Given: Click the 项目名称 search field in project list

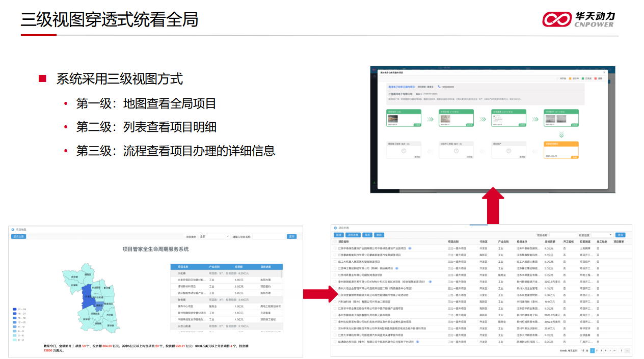Looking at the screenshot, I should (562, 235).
